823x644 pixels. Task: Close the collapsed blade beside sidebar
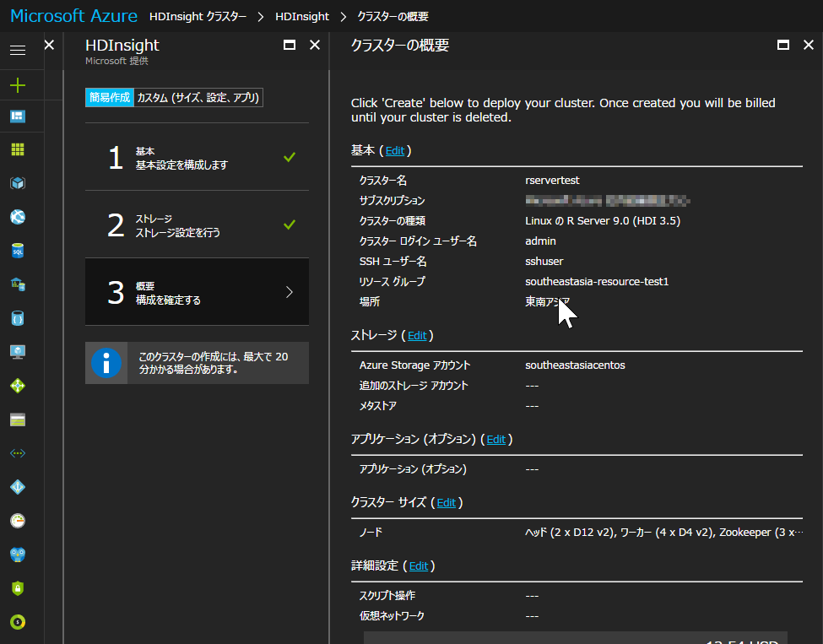tap(49, 45)
